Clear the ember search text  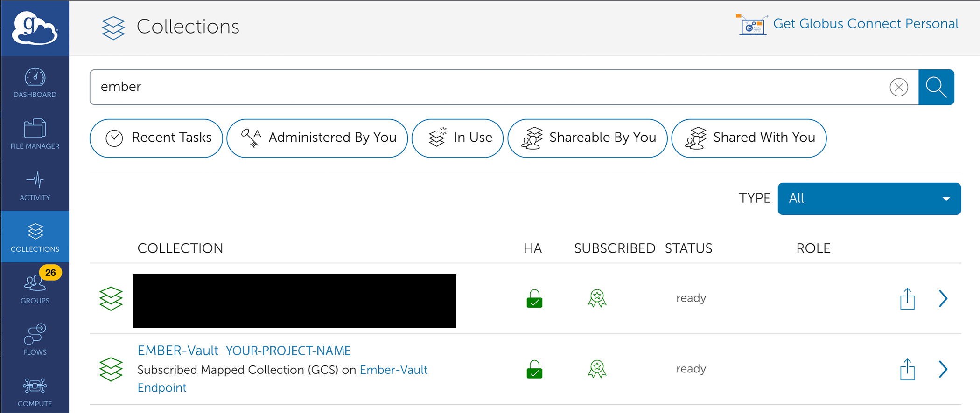(899, 87)
